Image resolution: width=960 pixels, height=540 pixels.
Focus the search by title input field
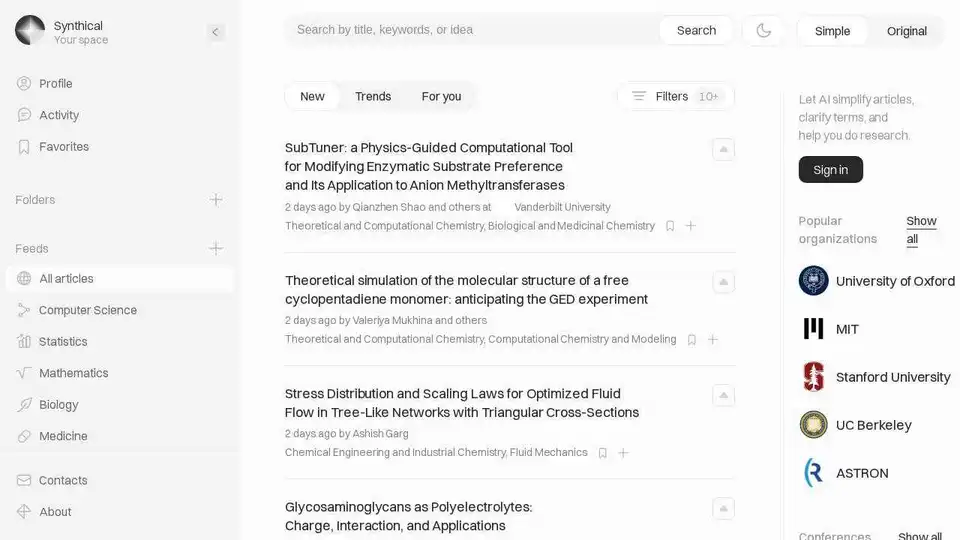point(473,30)
